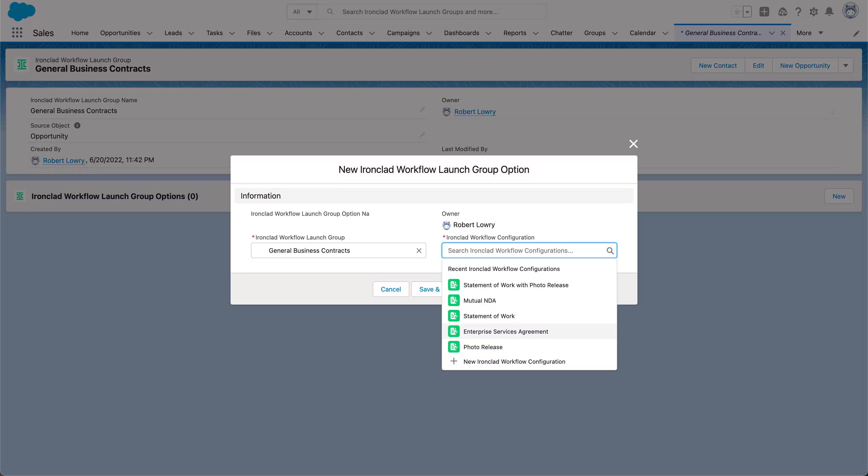The height and width of the screenshot is (476, 868).
Task: Click the Ironclad Workflow Configuration search field
Action: click(x=529, y=251)
